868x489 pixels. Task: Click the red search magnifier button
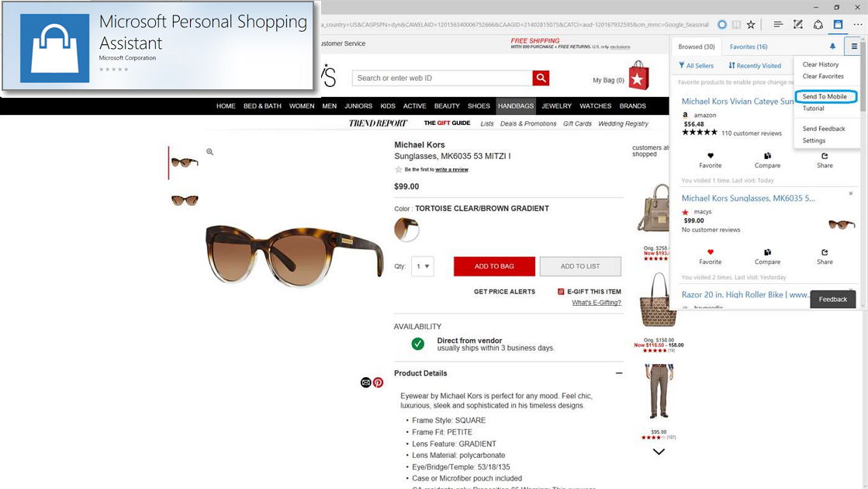[x=541, y=78]
